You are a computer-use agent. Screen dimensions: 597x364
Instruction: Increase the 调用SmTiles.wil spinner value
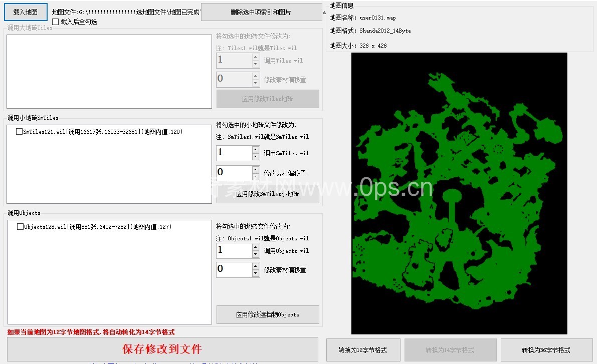256,150
